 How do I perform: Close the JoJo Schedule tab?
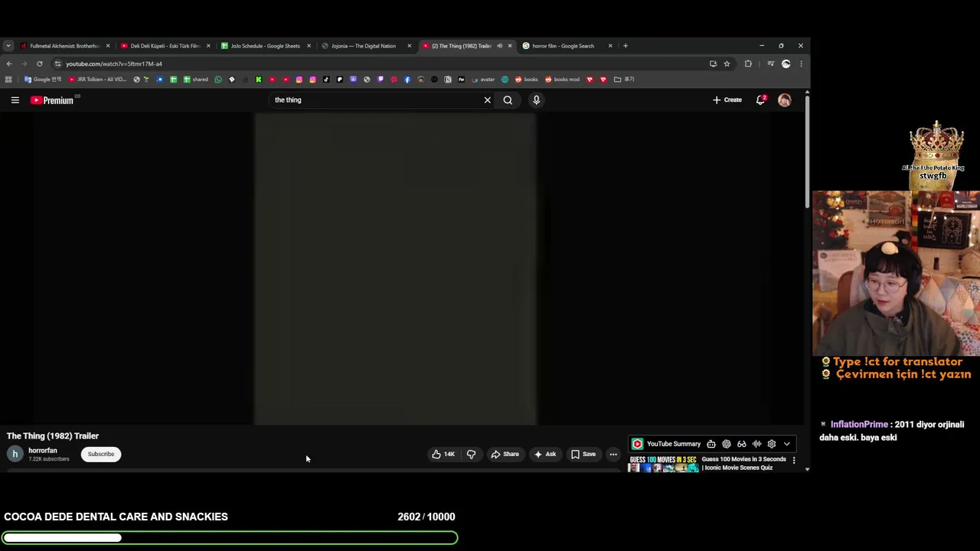point(309,46)
